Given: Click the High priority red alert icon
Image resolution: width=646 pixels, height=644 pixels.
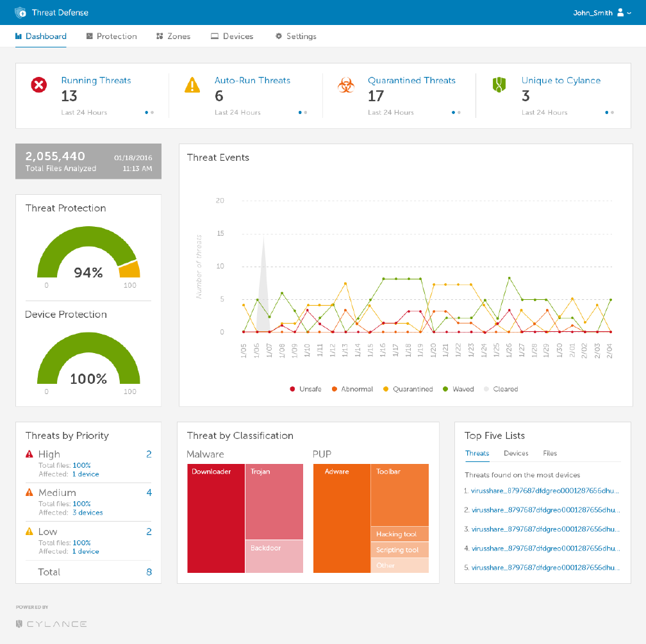Looking at the screenshot, I should (29, 454).
